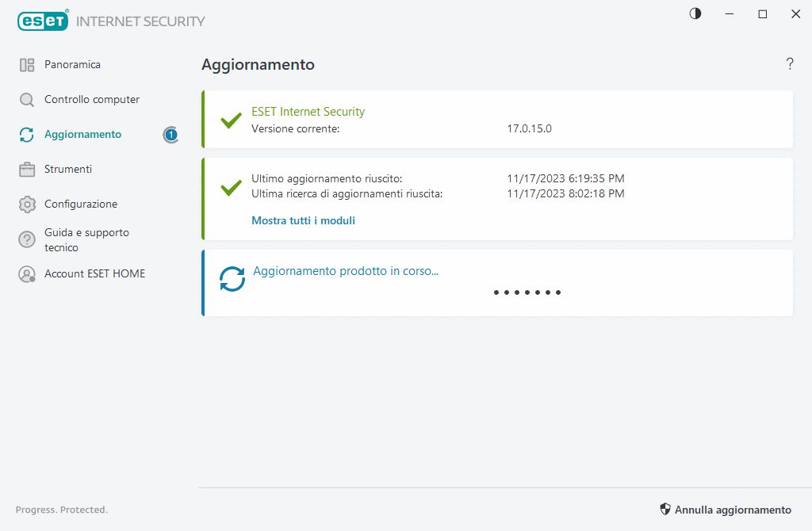Image resolution: width=812 pixels, height=531 pixels.
Task: Click the Guida e supporto question icon
Action: 27,239
